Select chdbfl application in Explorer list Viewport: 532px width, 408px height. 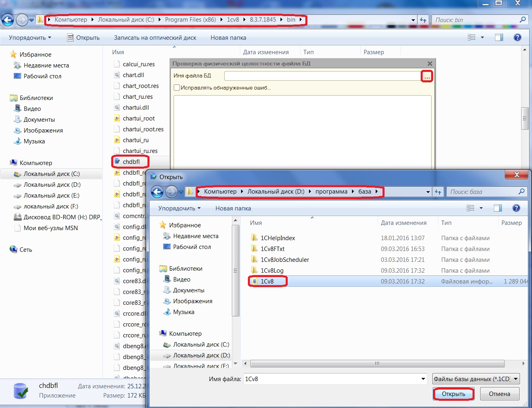click(x=131, y=161)
